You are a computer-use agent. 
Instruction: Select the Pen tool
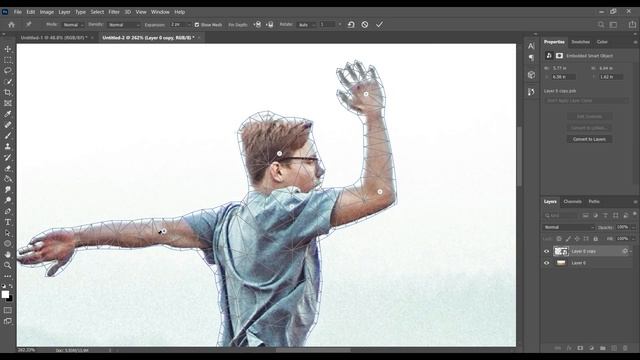[x=8, y=211]
